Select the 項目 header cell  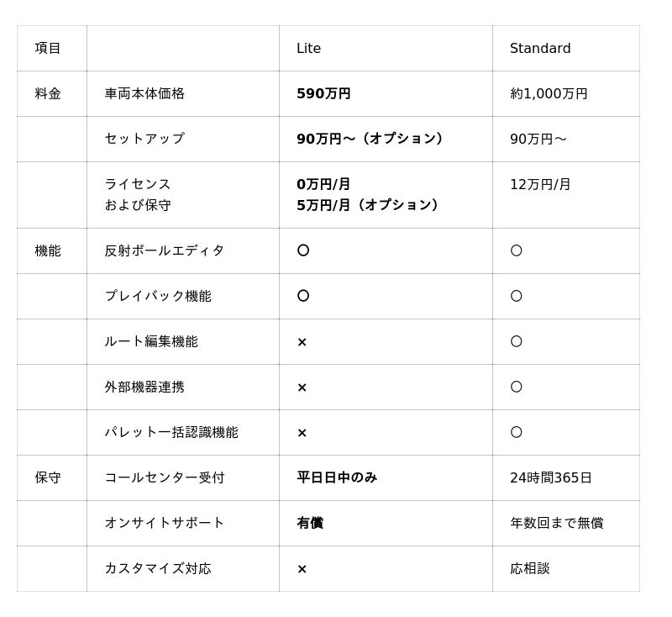[48, 49]
